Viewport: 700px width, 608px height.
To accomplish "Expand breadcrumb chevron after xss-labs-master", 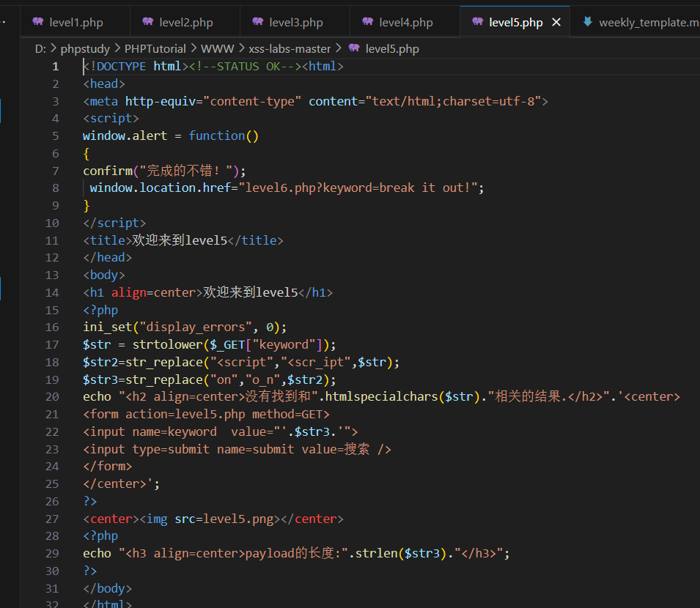I will tap(339, 48).
